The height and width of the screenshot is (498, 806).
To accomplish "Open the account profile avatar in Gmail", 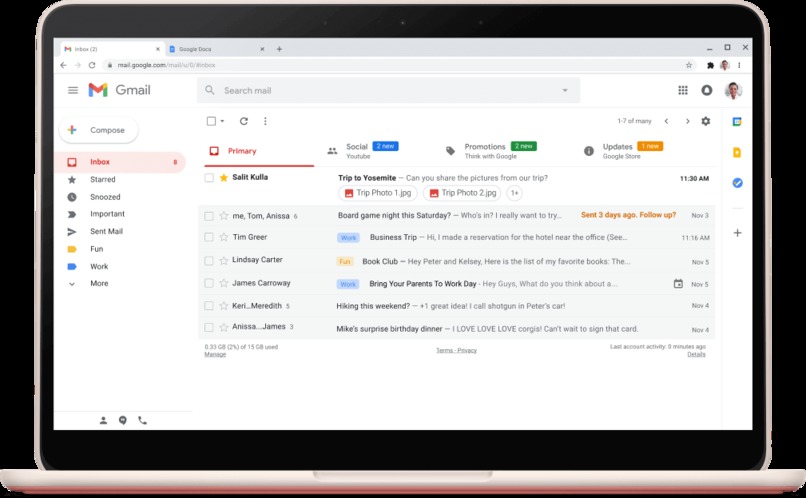I will [733, 90].
